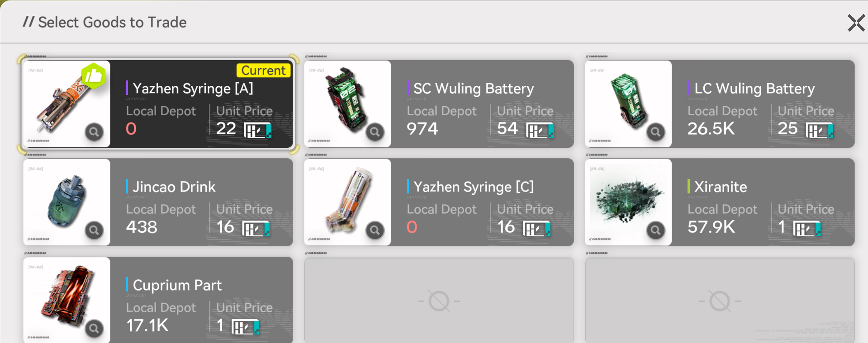
Task: Pick Xiranite from the goods list
Action: click(x=720, y=202)
